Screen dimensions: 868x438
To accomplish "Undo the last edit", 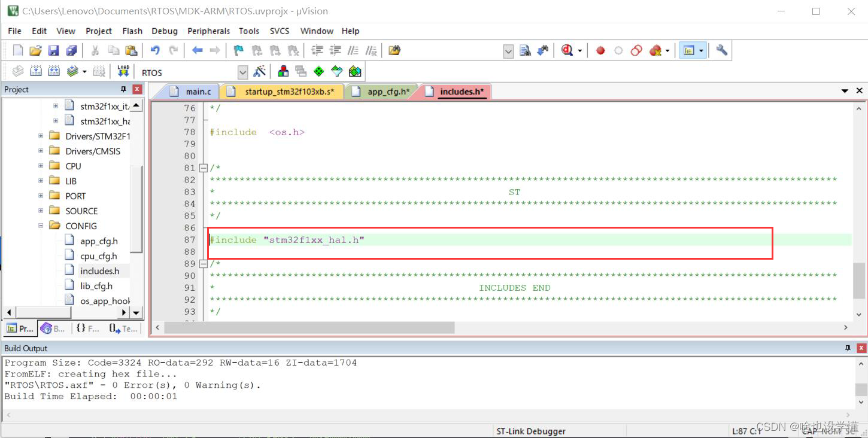I will click(155, 50).
